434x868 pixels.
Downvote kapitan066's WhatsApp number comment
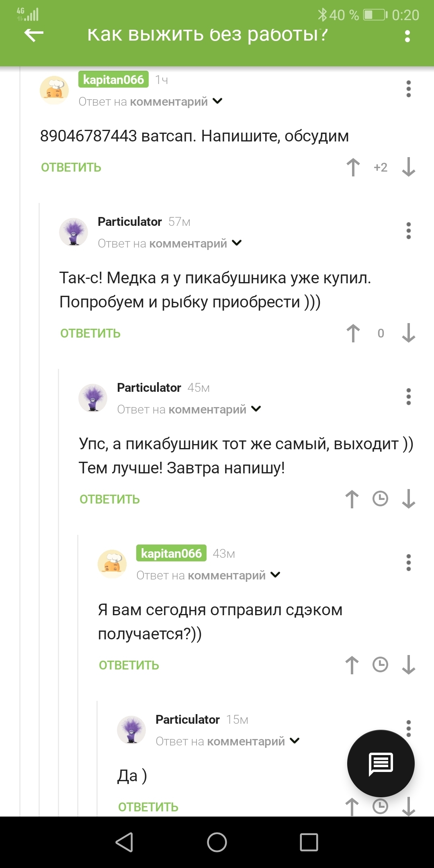pos(409,167)
